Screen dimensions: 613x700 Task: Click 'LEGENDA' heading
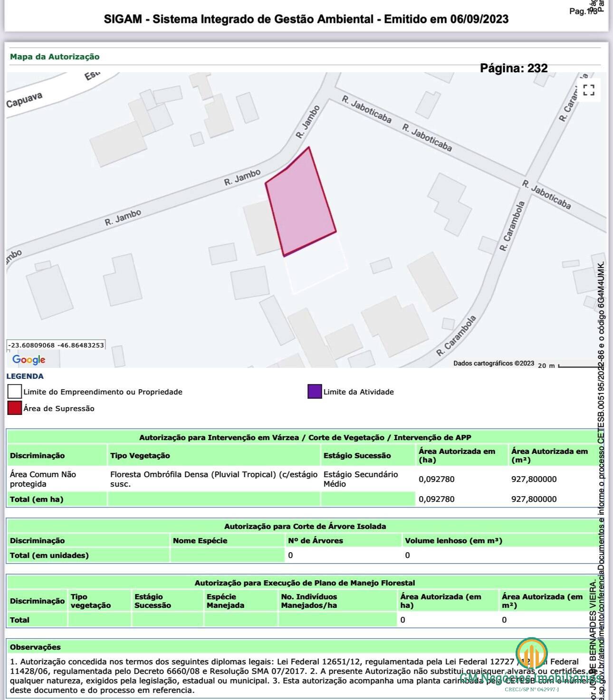(x=25, y=376)
